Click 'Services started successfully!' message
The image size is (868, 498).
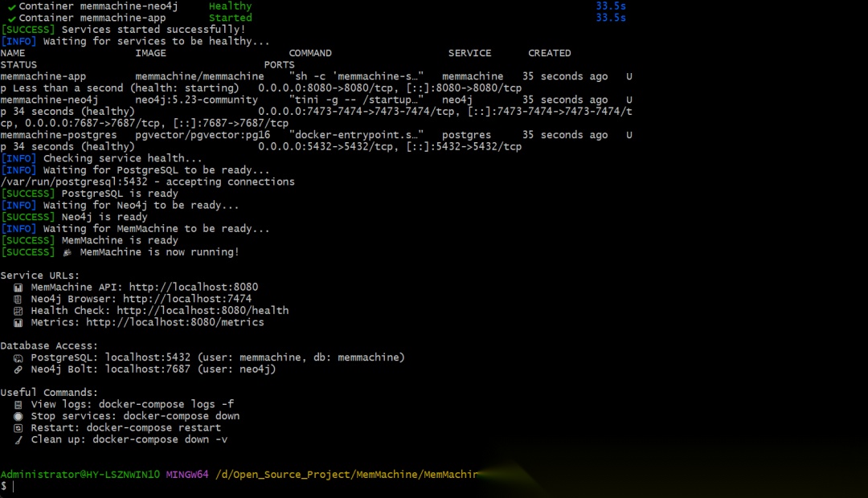coord(154,30)
